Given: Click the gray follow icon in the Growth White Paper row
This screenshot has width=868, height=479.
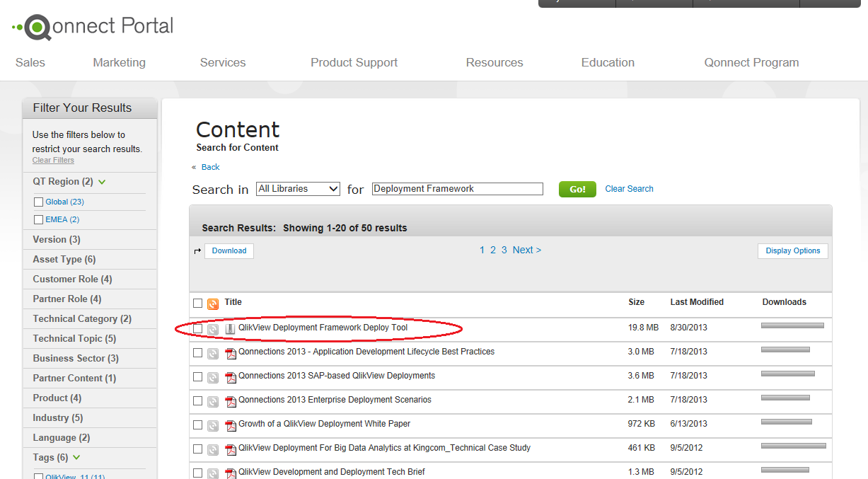Looking at the screenshot, I should coord(213,425).
